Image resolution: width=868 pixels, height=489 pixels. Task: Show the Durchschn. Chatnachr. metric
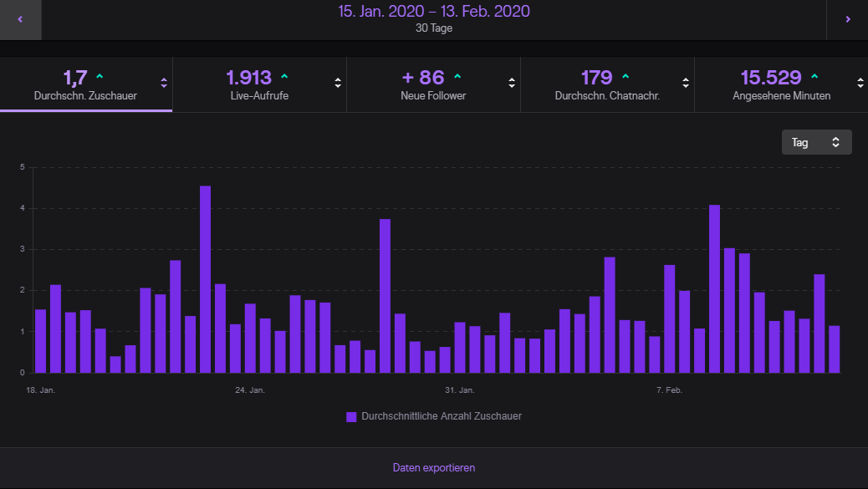(606, 84)
